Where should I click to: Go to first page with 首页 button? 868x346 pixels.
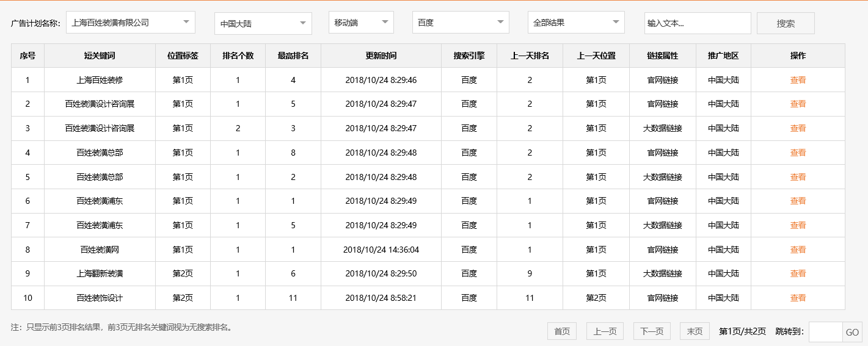pos(562,331)
